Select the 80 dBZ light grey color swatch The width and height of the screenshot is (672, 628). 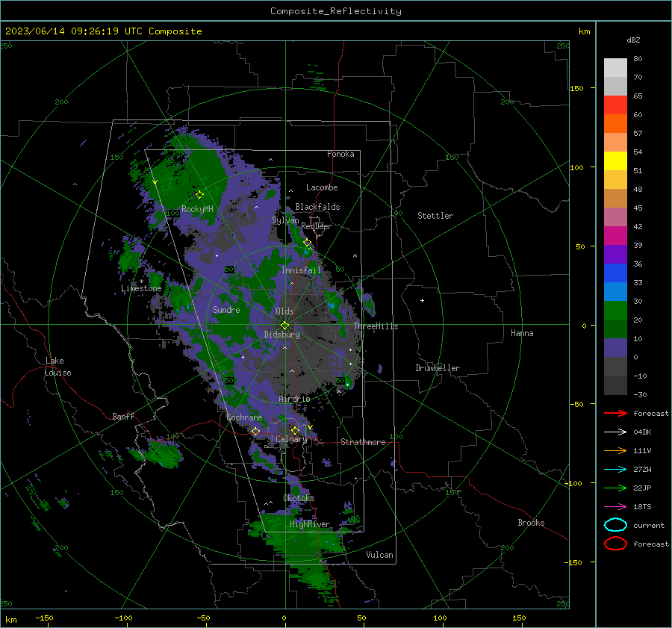615,67
